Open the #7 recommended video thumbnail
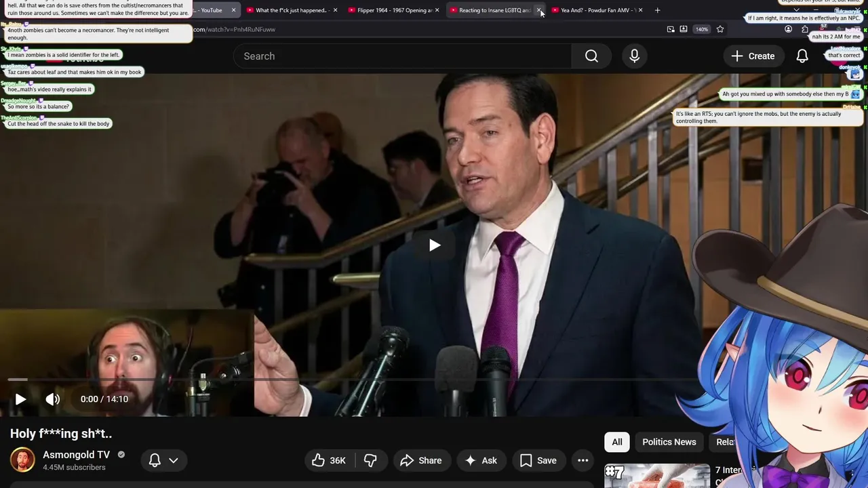Image resolution: width=868 pixels, height=488 pixels. click(657, 476)
